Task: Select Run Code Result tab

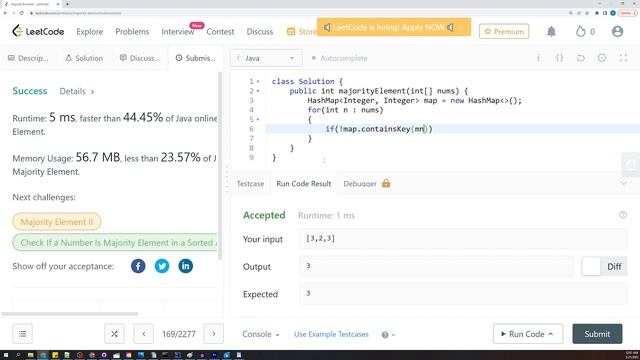Action: click(x=304, y=184)
